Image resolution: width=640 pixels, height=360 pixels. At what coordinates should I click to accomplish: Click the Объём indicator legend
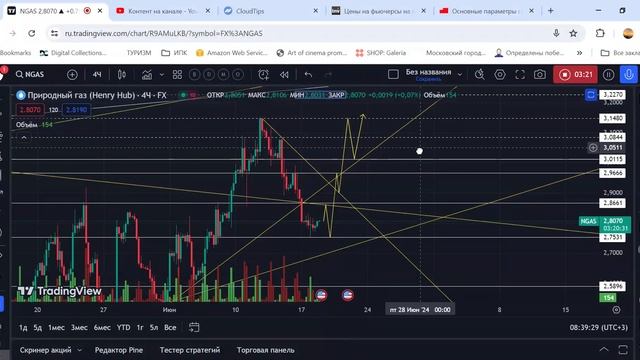tap(34, 125)
